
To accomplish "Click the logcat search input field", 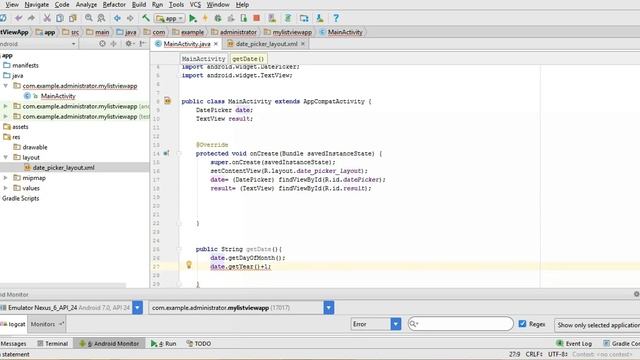I will (x=460, y=324).
